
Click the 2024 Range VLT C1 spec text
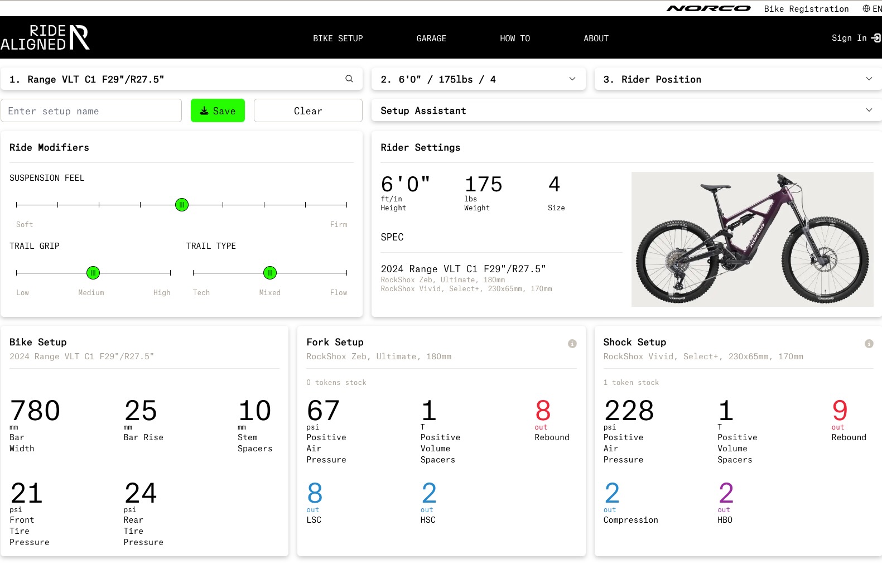(463, 269)
